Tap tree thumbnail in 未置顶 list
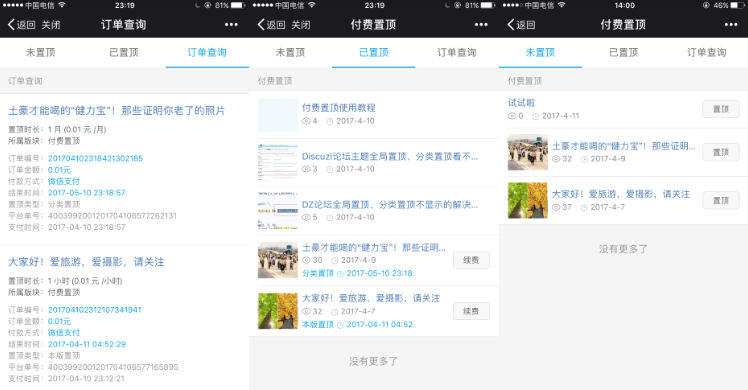The image size is (748, 390). [x=528, y=200]
